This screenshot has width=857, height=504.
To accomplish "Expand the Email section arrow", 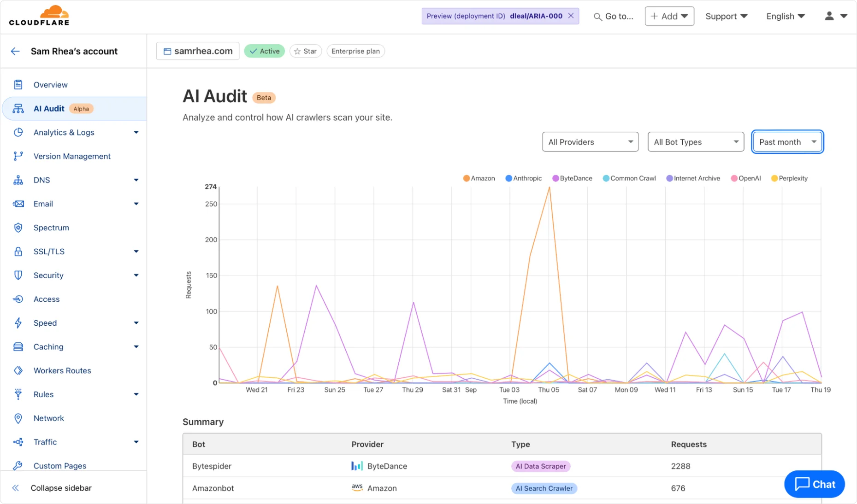I will click(x=136, y=204).
